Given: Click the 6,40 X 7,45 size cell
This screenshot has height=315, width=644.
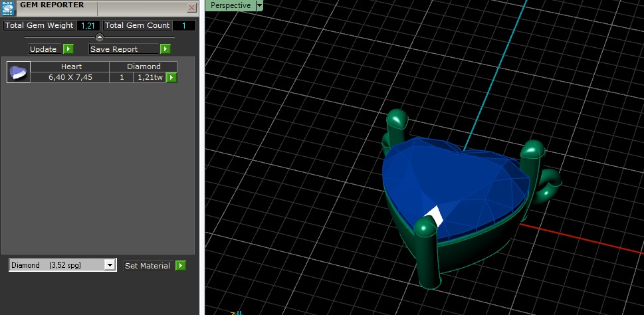Looking at the screenshot, I should pyautogui.click(x=70, y=77).
